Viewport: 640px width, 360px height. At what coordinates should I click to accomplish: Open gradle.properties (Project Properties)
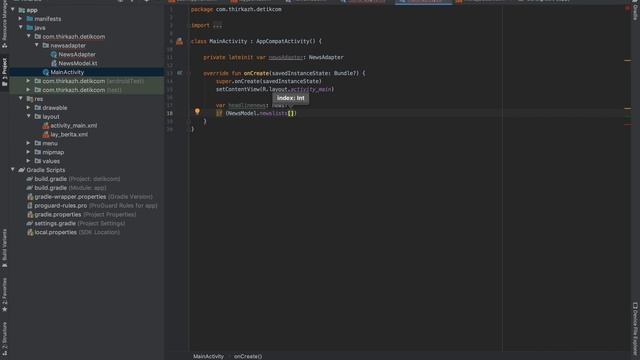click(x=85, y=215)
